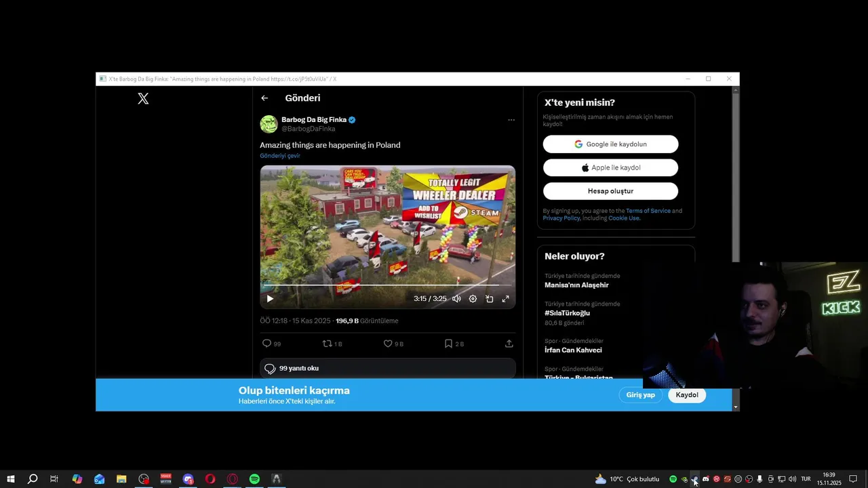
Task: Play the Wheeler Dealer video
Action: [270, 299]
